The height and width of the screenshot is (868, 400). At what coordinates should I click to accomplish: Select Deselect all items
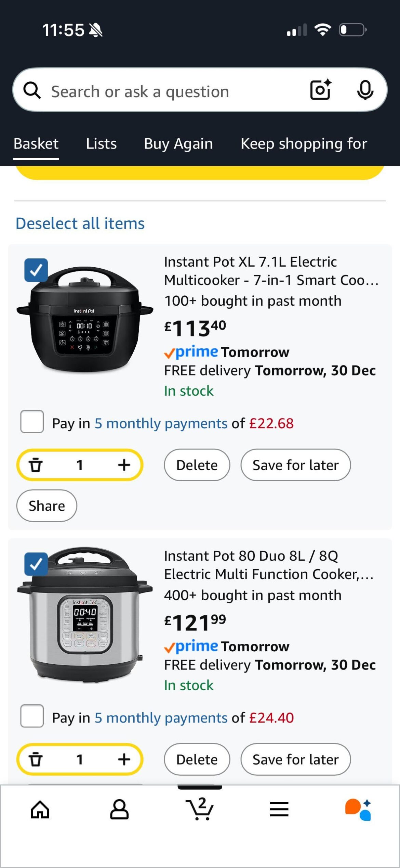(x=80, y=224)
